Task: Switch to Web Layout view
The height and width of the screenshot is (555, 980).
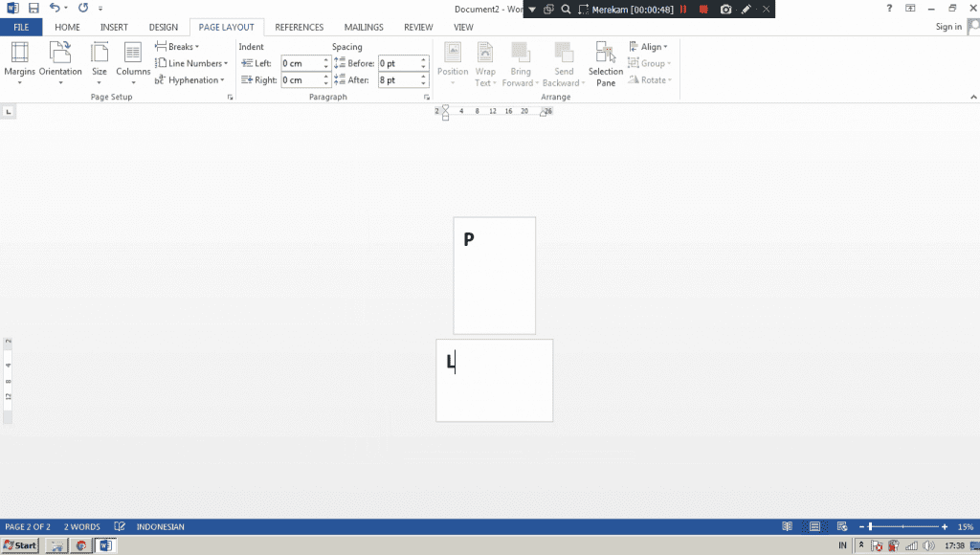Action: pyautogui.click(x=841, y=526)
